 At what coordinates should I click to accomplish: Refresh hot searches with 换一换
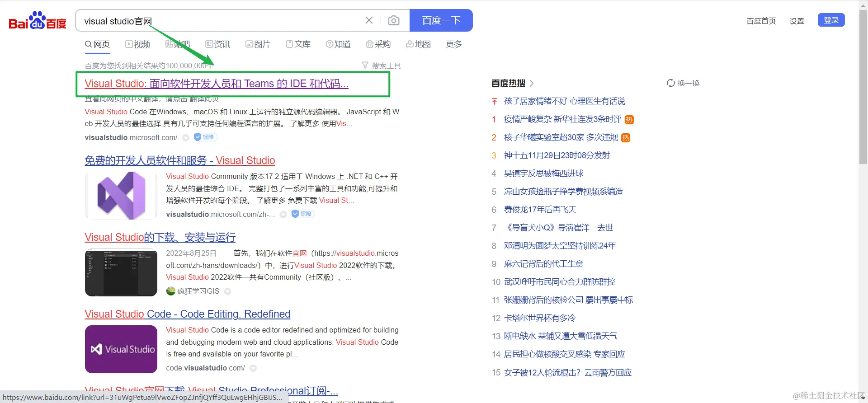click(683, 83)
